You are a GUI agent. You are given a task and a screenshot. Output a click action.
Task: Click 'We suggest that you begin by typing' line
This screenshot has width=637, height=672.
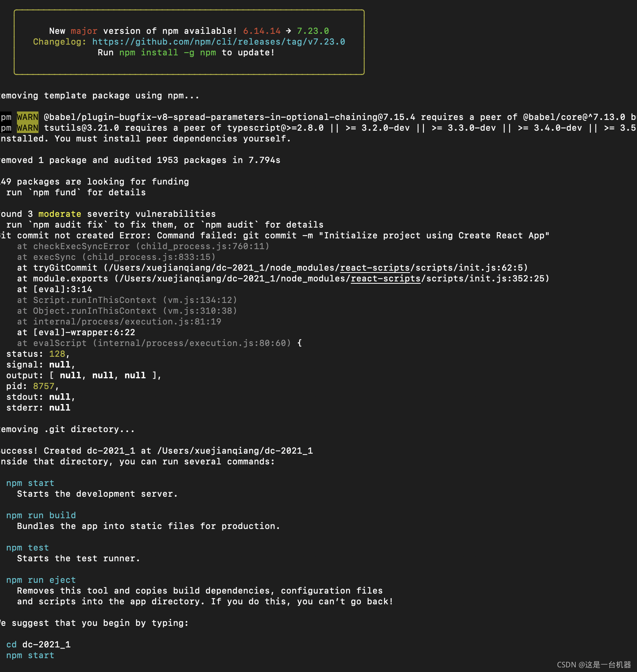click(x=94, y=623)
